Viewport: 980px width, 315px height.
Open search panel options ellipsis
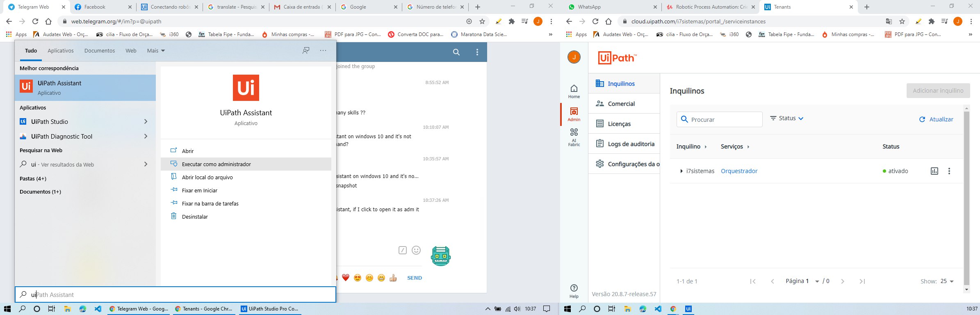(323, 50)
